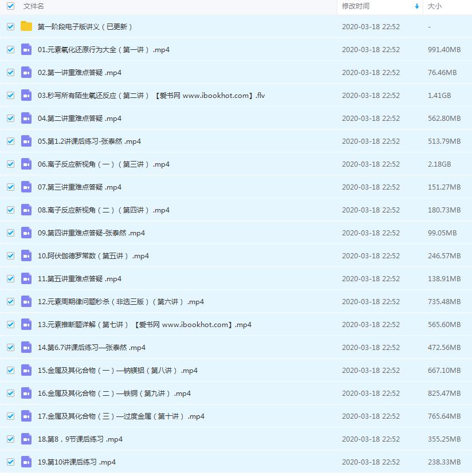Open file 05.第1.2讲课后练习-张泰然 .mp4
The image size is (472, 476).
pos(89,141)
